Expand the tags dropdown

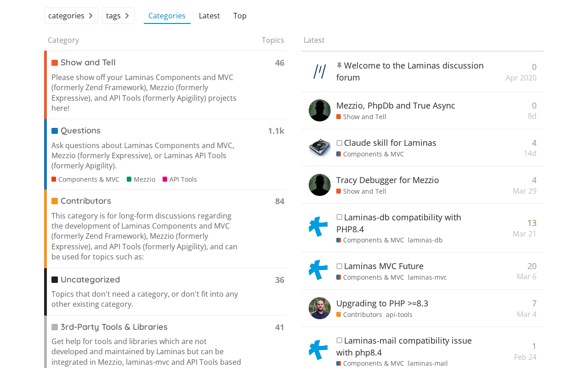pyautogui.click(x=118, y=16)
